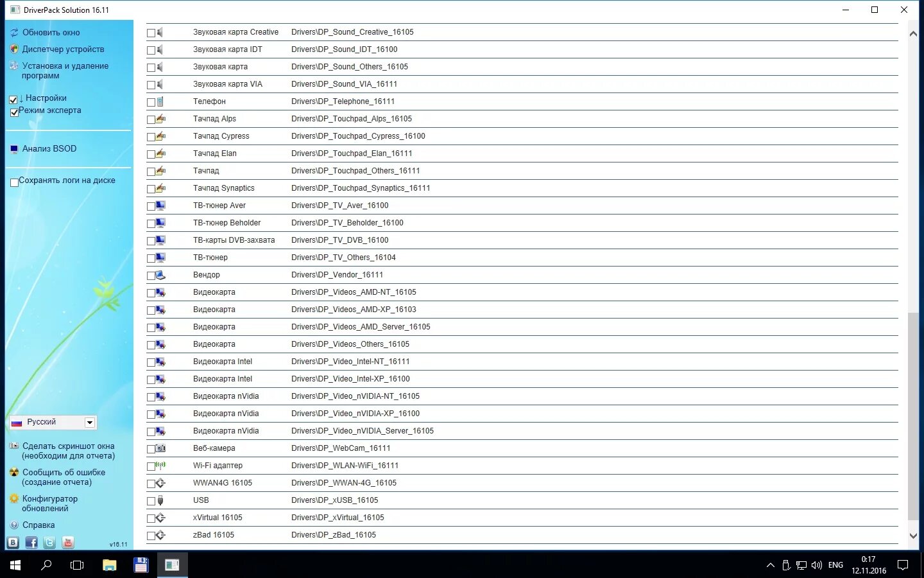Screen dimensions: 924x578
Task: Open the Facebook social icon
Action: 31,543
